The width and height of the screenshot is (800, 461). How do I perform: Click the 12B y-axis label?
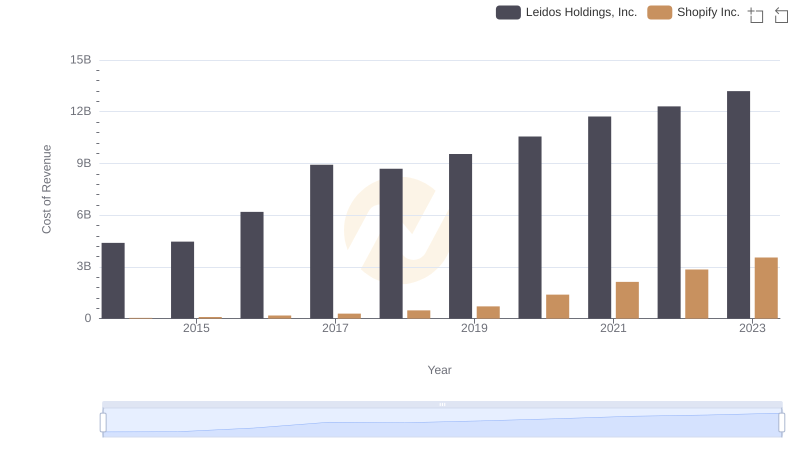pos(81,111)
